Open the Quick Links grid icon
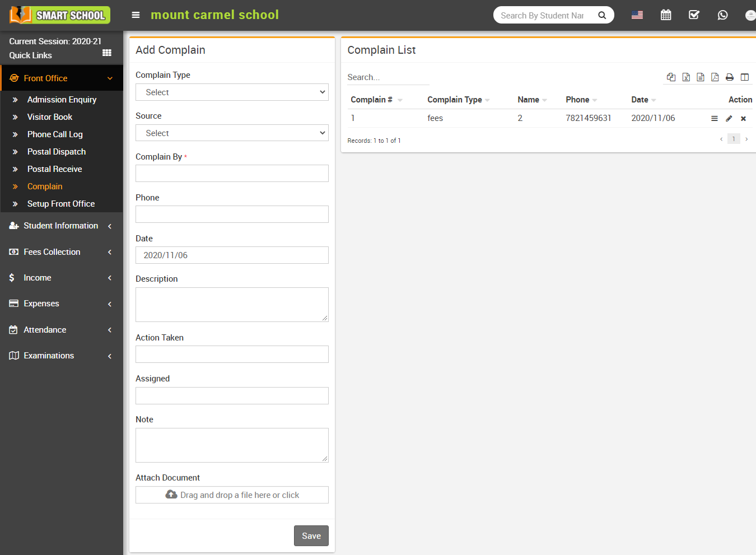 coord(107,53)
